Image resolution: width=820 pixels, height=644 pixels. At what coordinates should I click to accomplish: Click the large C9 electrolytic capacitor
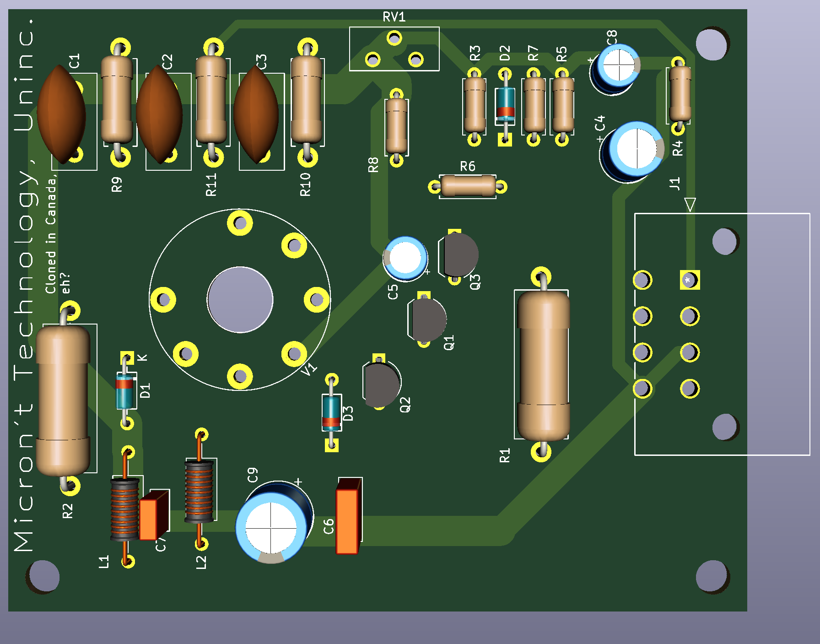(x=274, y=522)
